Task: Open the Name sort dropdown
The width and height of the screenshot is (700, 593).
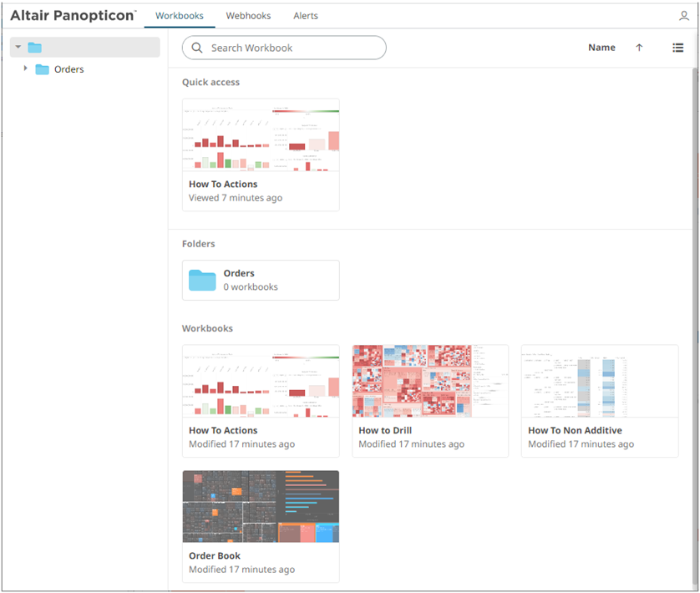Action: [601, 48]
